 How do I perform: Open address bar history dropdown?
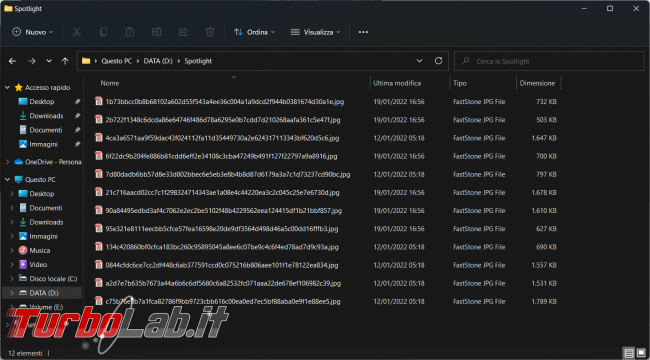[420, 61]
